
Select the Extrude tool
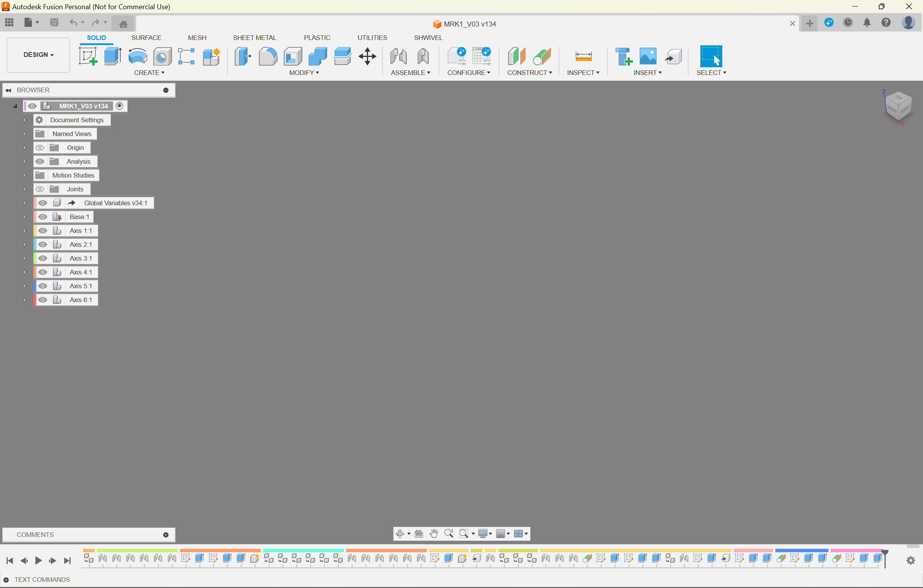(x=113, y=56)
